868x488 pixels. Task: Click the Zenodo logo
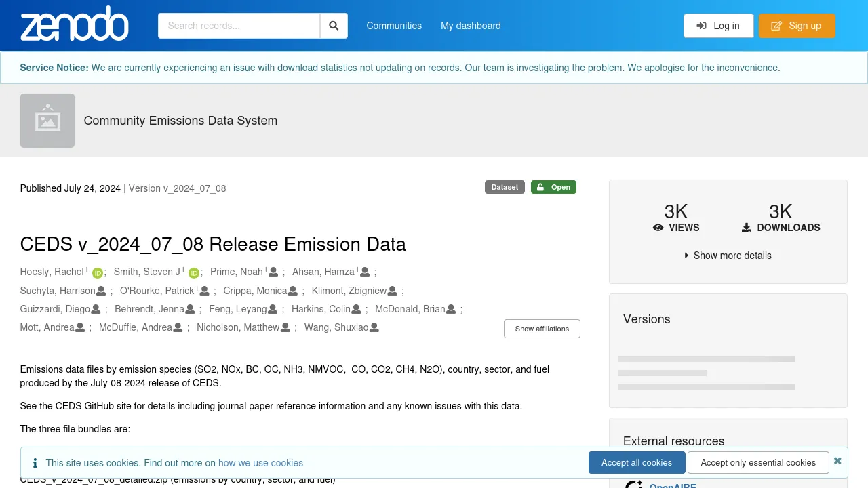75,25
